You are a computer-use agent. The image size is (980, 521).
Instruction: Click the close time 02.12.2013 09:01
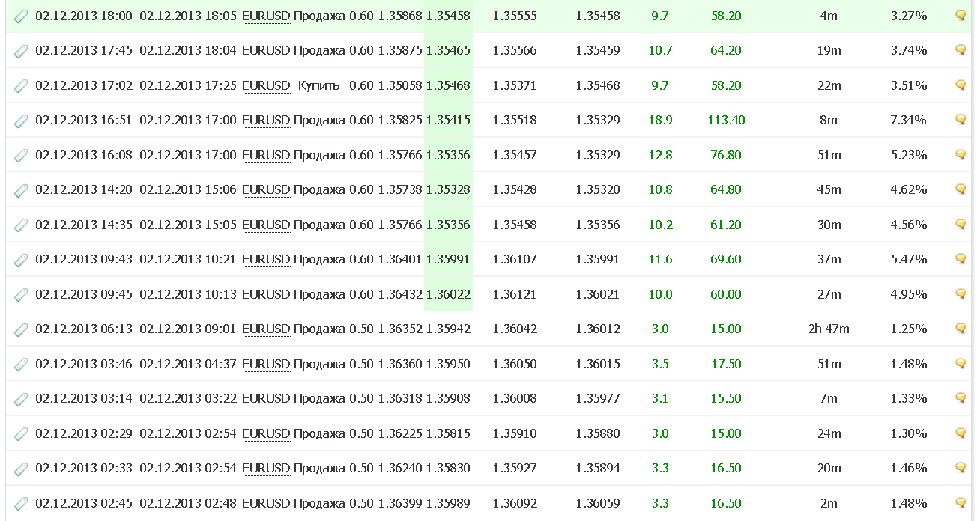pyautogui.click(x=188, y=329)
